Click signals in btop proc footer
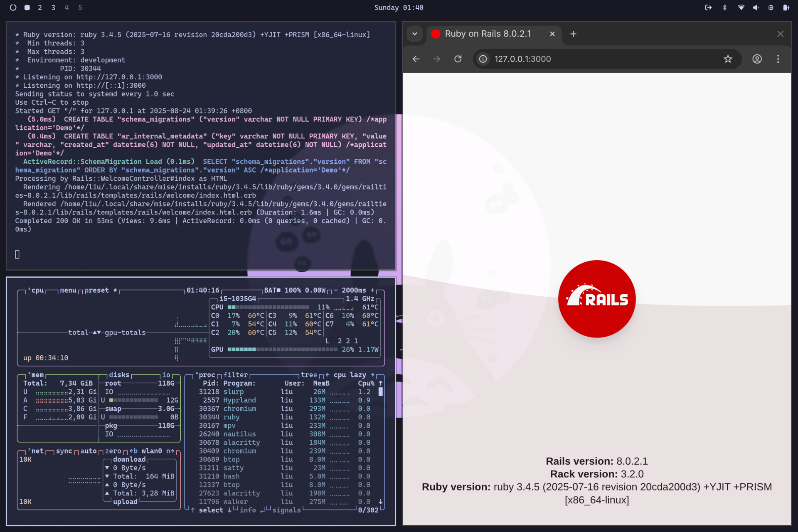The height and width of the screenshot is (532, 798). (x=286, y=510)
